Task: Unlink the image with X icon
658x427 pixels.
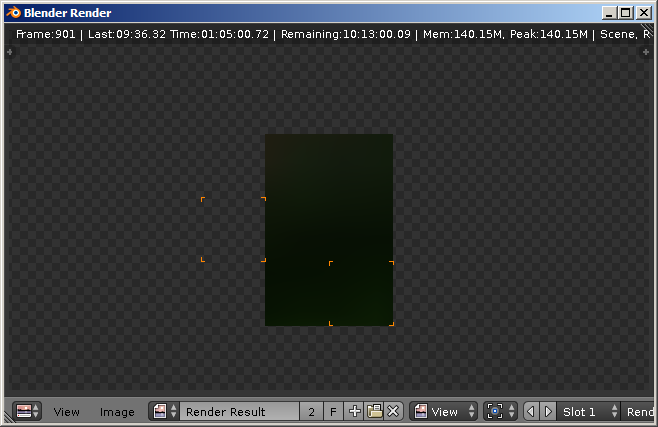Action: click(393, 411)
